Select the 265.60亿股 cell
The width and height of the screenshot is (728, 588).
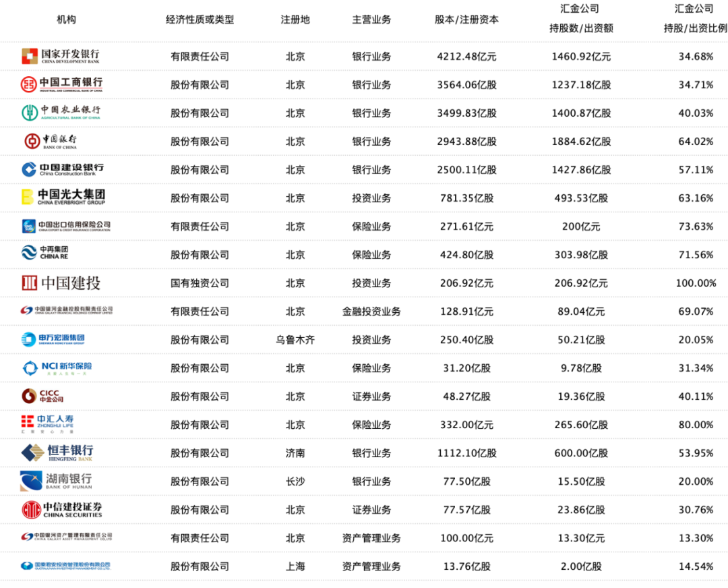pyautogui.click(x=581, y=425)
